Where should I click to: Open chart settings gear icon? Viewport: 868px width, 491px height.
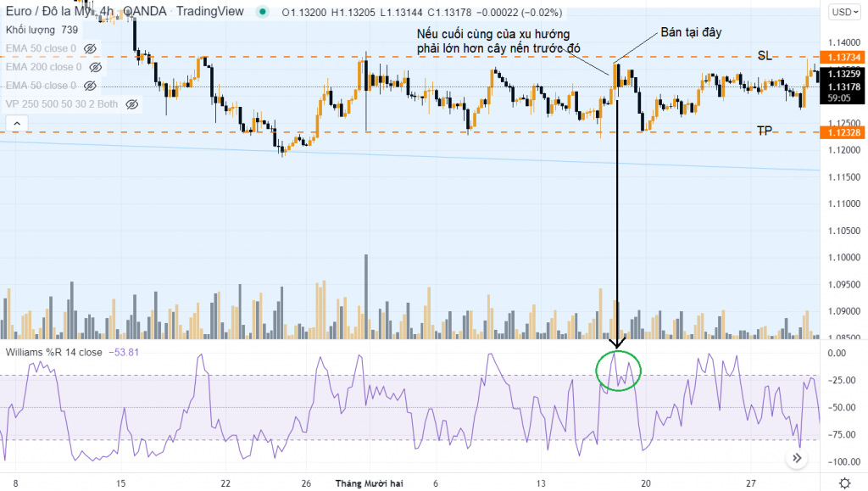point(844,483)
